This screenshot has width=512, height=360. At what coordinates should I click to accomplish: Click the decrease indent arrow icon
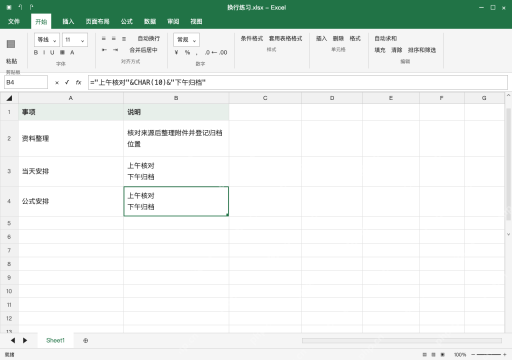[x=104, y=50]
